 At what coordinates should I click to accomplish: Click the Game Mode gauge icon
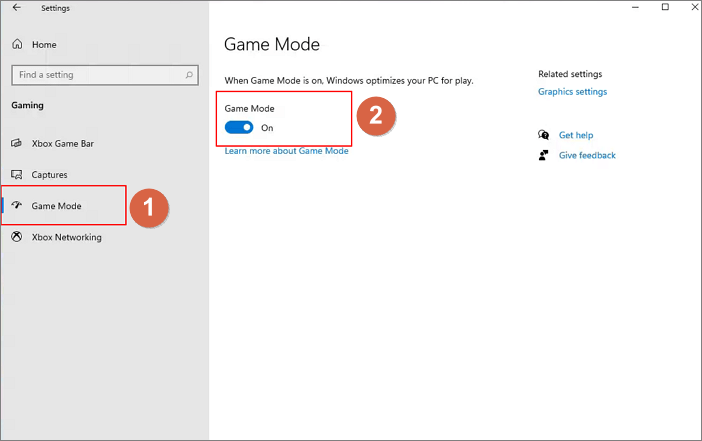coord(17,206)
